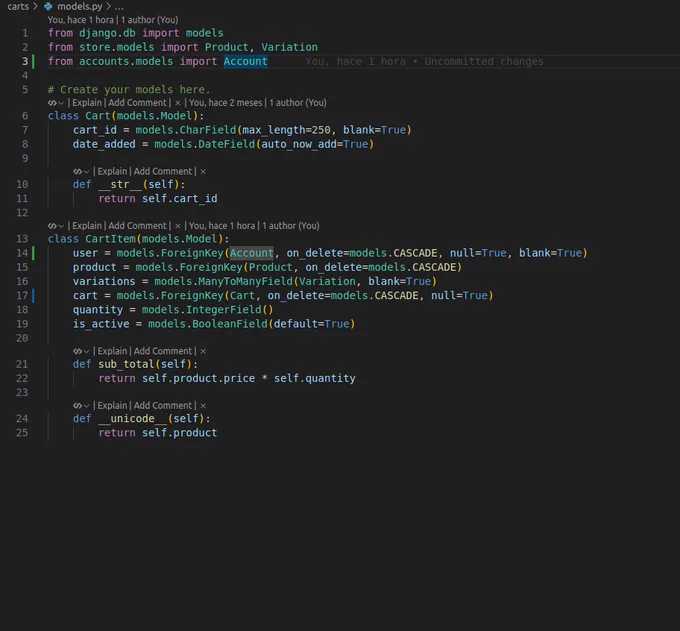Click Explain above class Cart

[87, 103]
